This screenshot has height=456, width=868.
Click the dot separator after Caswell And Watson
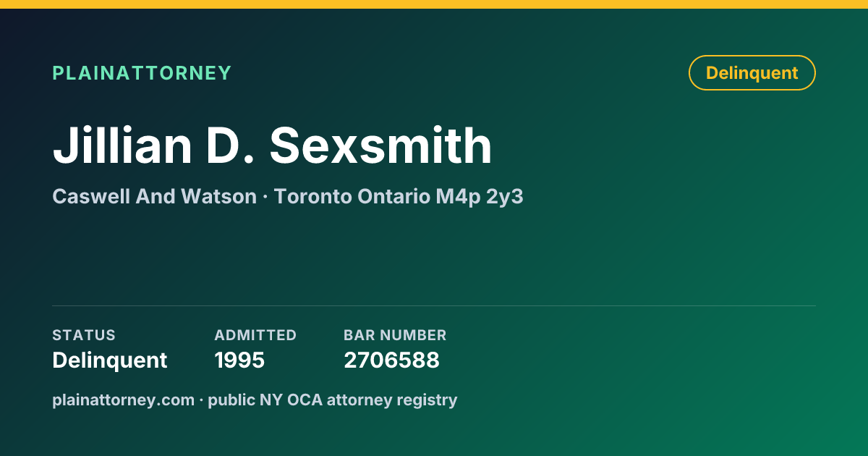click(265, 196)
